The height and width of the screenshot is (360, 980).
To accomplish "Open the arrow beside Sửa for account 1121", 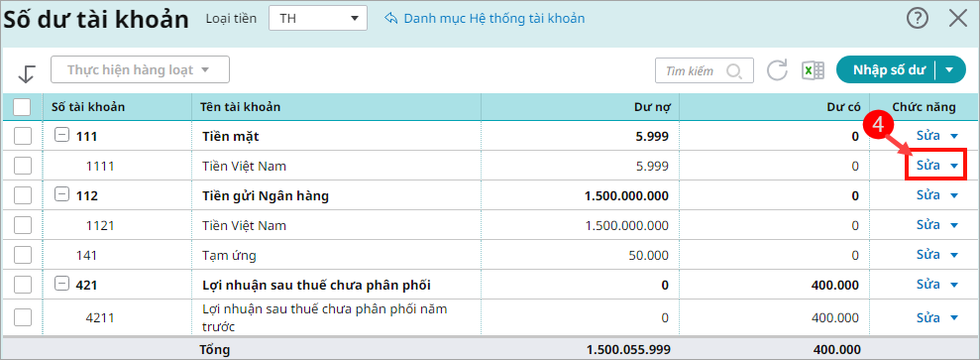I will coord(954,226).
